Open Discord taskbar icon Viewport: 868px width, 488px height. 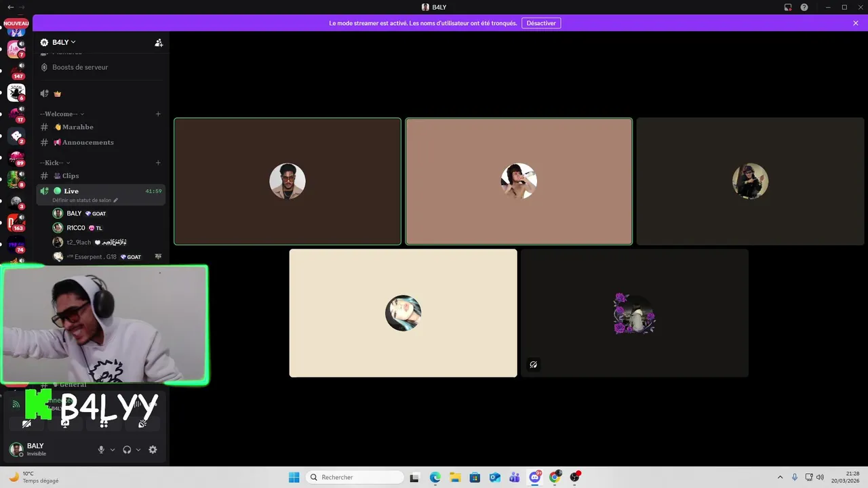pyautogui.click(x=535, y=477)
